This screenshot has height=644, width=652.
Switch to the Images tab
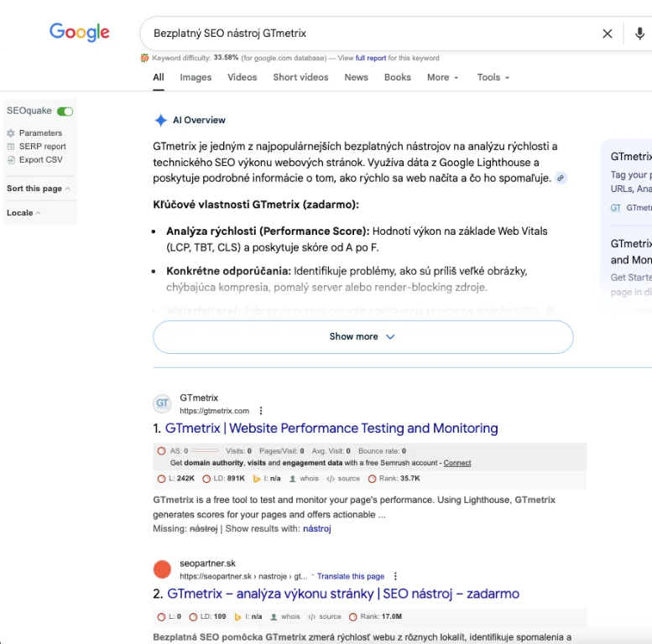coord(196,77)
